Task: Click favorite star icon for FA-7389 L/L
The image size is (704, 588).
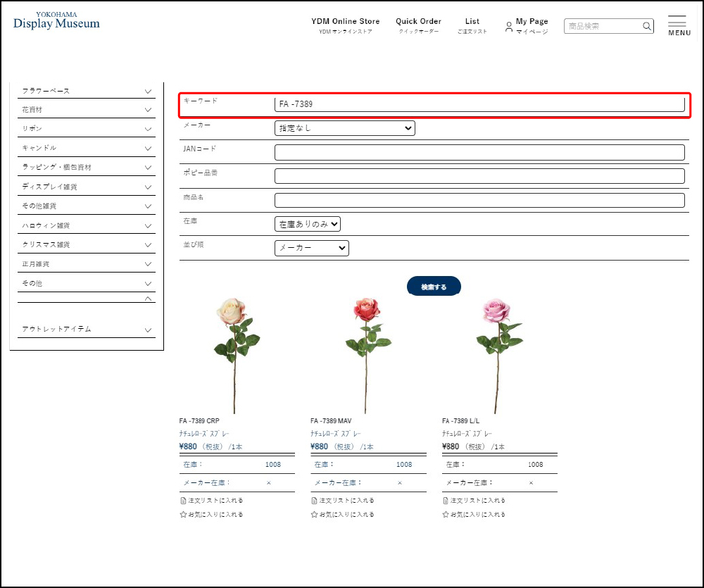Action: click(446, 515)
